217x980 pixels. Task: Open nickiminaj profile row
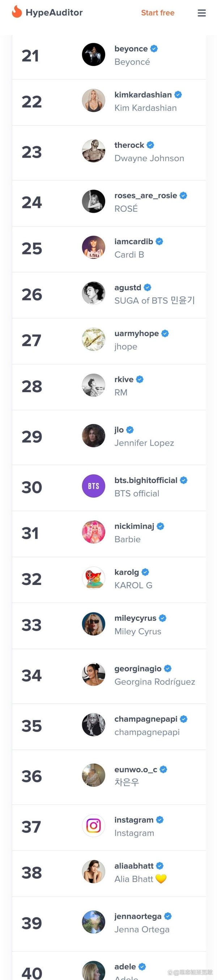[109, 534]
